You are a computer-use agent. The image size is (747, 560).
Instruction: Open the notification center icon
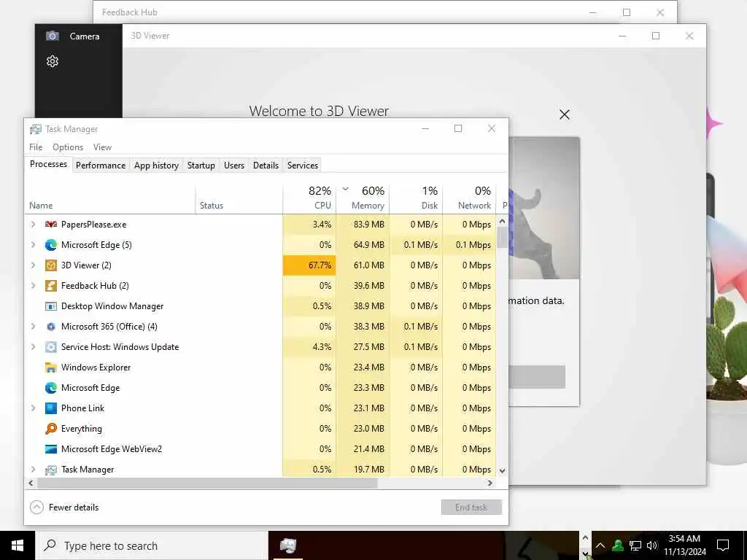pos(723,545)
